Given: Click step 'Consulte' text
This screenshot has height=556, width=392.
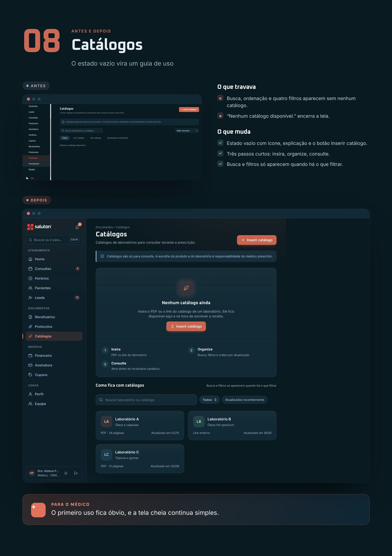Looking at the screenshot, I should (119, 363).
